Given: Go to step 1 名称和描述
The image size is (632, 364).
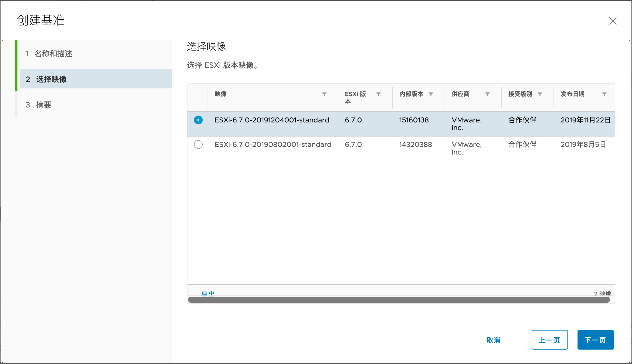Looking at the screenshot, I should pyautogui.click(x=53, y=54).
